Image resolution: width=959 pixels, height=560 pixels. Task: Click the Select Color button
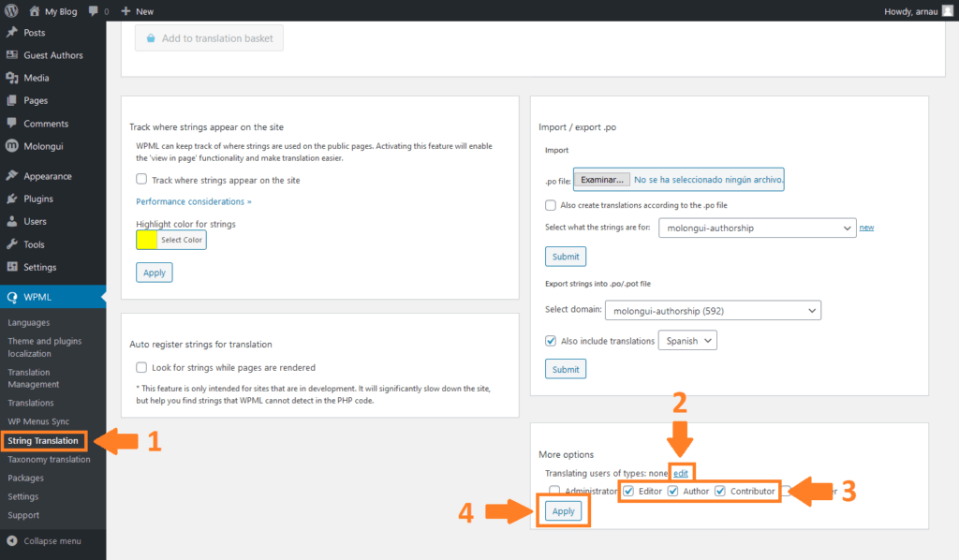(x=182, y=240)
